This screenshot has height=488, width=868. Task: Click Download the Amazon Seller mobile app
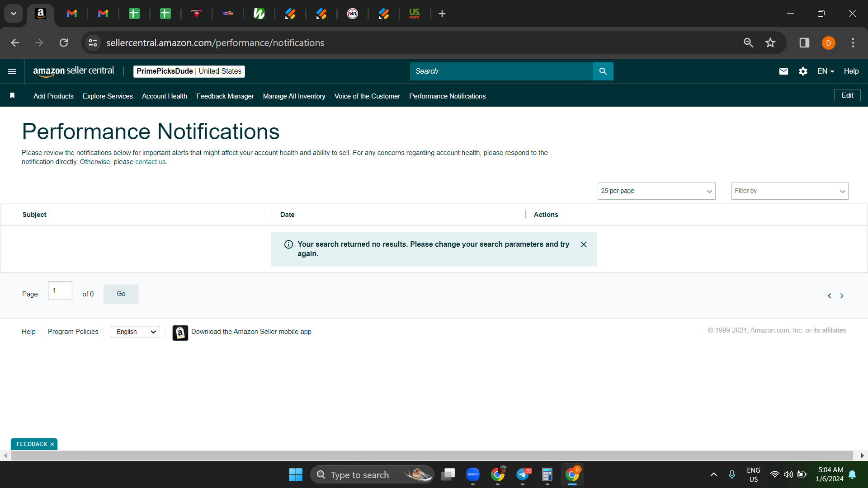pos(251,332)
